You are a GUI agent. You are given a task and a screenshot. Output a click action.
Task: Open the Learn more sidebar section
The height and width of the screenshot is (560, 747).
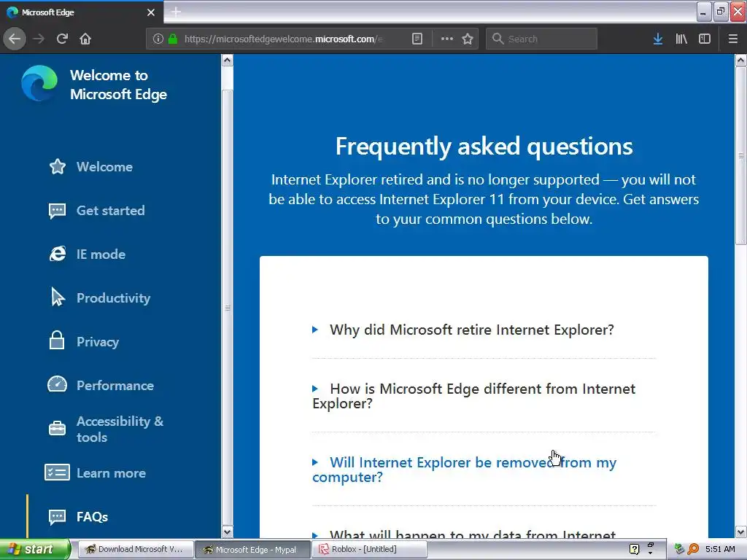pos(96,472)
